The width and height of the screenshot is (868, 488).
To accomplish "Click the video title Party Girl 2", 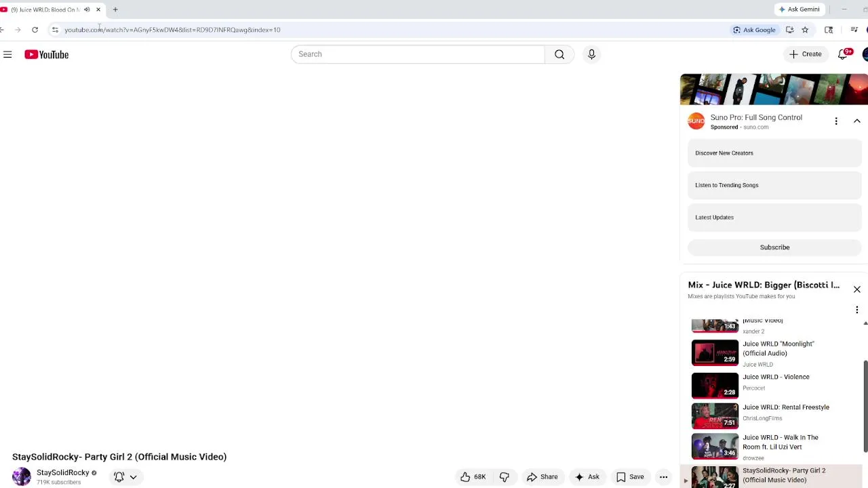I will pyautogui.click(x=119, y=457).
